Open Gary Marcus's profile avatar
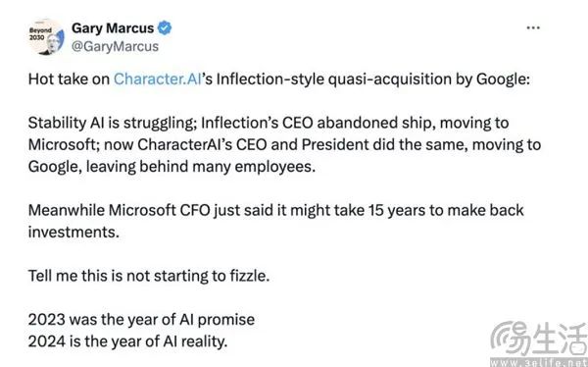 click(46, 37)
